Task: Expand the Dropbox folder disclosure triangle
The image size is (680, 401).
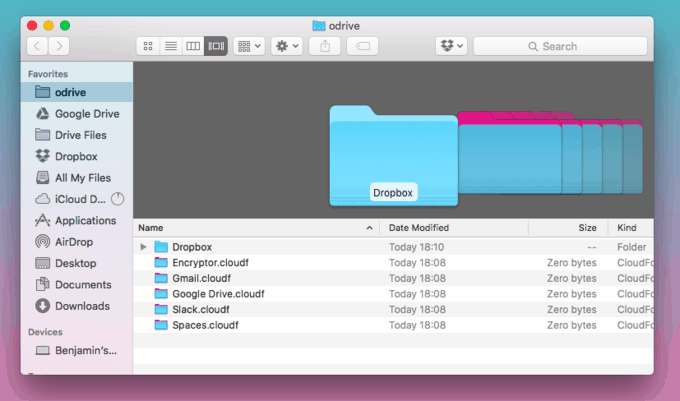Action: (x=143, y=247)
